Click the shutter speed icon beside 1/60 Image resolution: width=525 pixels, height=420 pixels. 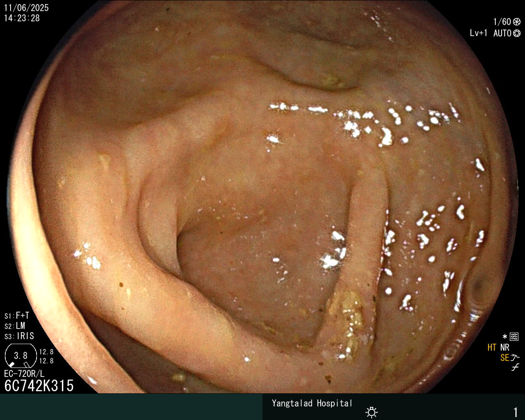517,22
